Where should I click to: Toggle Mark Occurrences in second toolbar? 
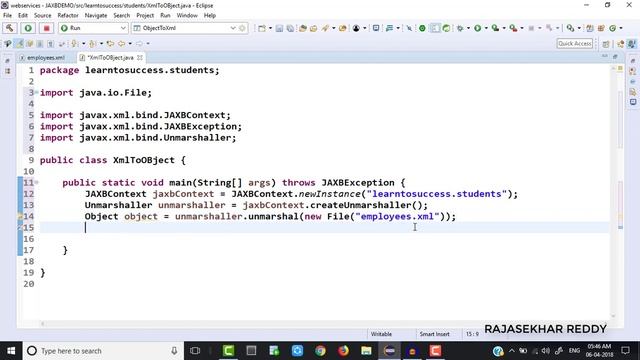tap(19, 43)
